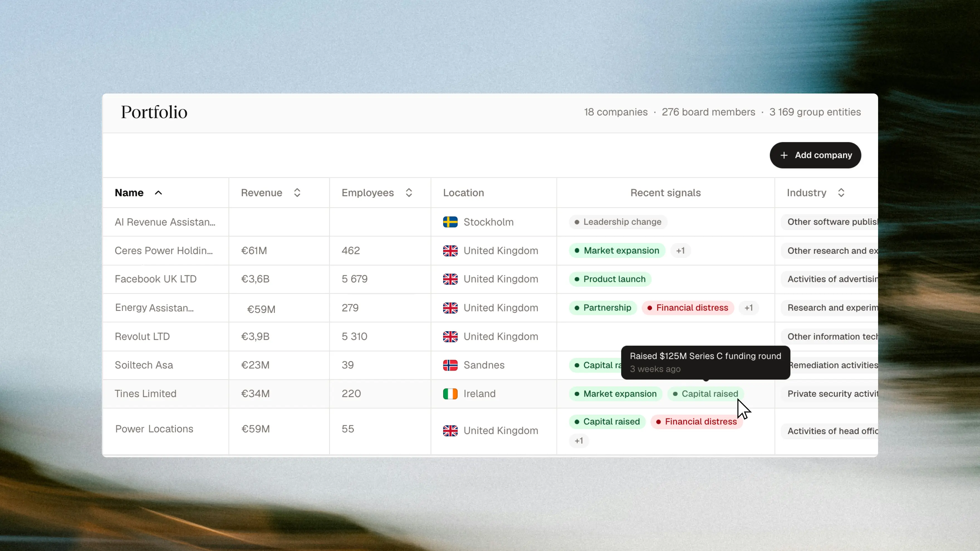Click the Revenue column header label
Viewport: 980px width, 551px height.
[262, 193]
